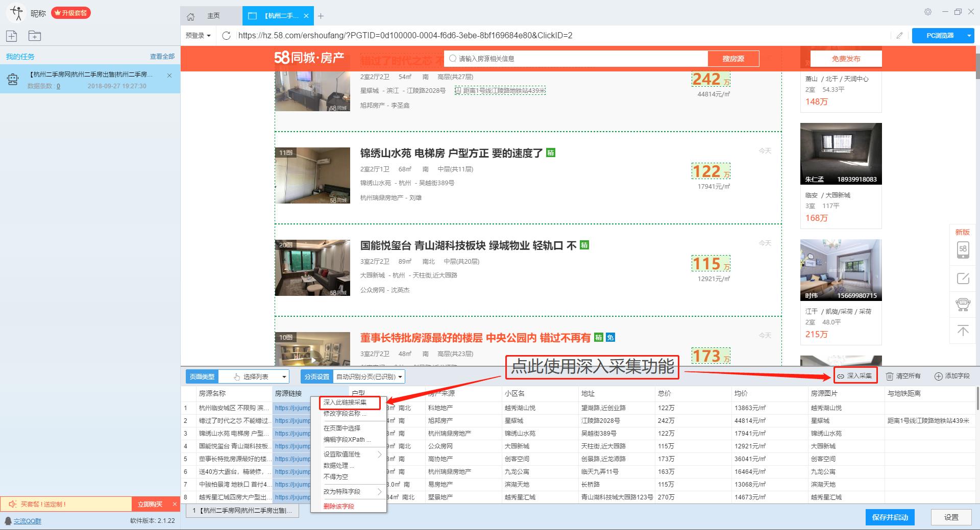Select 编辑字段XPath in the context menu
Image resolution: width=980 pixels, height=530 pixels.
(x=347, y=439)
